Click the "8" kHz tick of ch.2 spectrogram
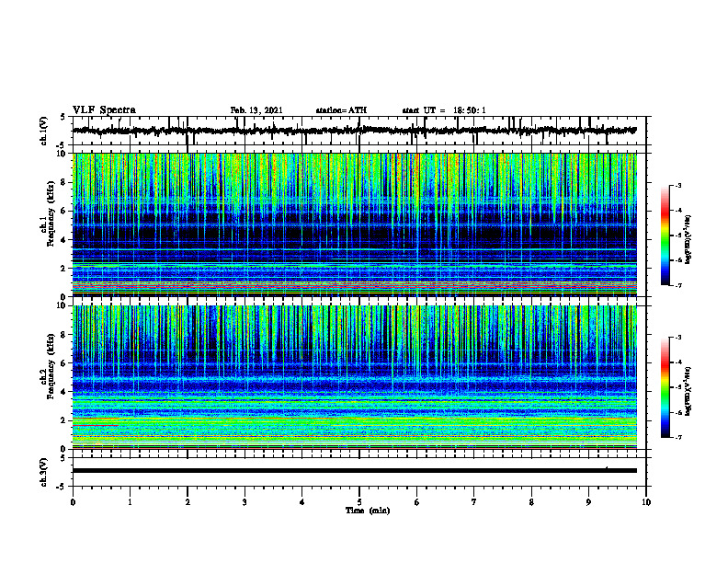Image resolution: width=728 pixels, height=563 pixels. pyautogui.click(x=64, y=335)
